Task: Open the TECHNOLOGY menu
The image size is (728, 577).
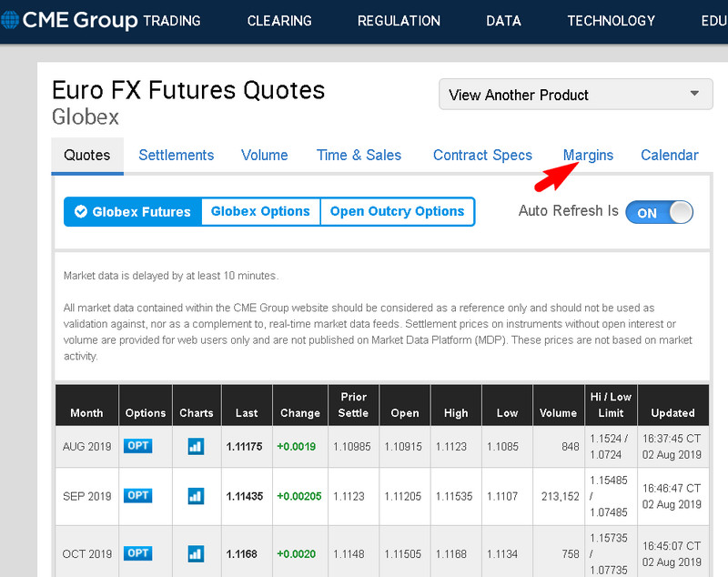Action: pyautogui.click(x=611, y=21)
